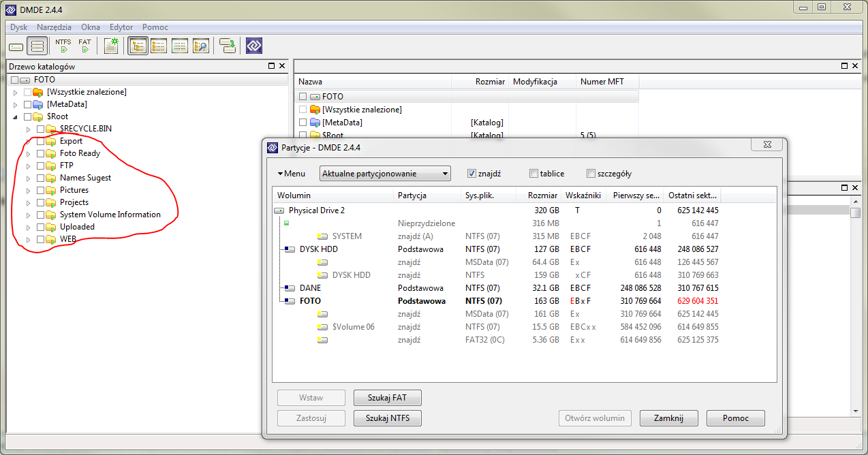Click [Wszystkie znalezione] icon in directory tree
Viewport: 868px width, 455px height.
click(38, 92)
